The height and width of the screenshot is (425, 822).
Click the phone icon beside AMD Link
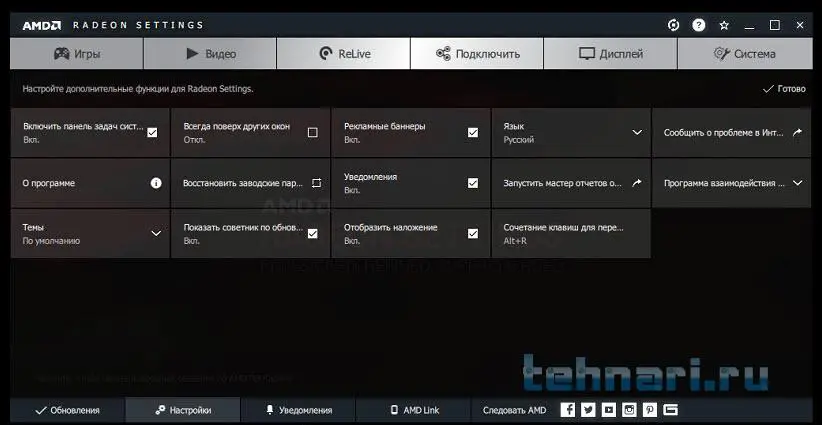pyautogui.click(x=394, y=410)
